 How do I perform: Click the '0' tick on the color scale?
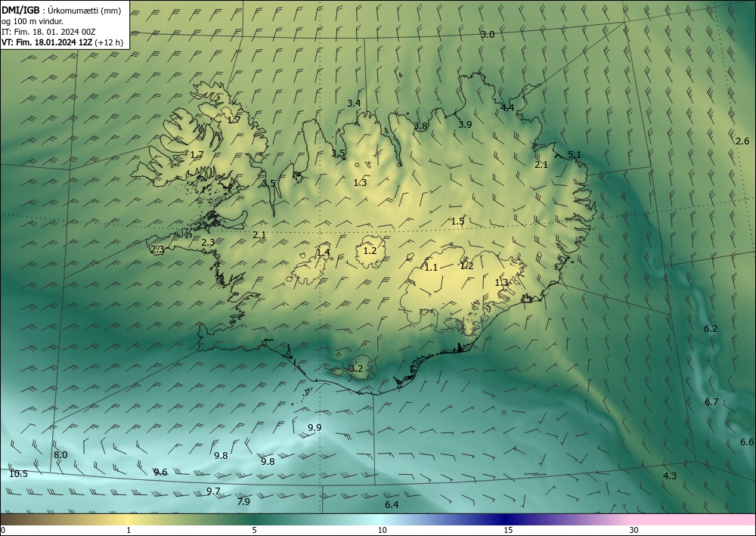pyautogui.click(x=3, y=531)
